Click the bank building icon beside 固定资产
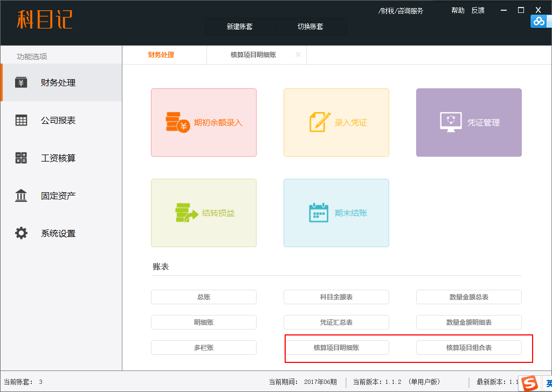The height and width of the screenshot is (392, 552). click(x=21, y=195)
